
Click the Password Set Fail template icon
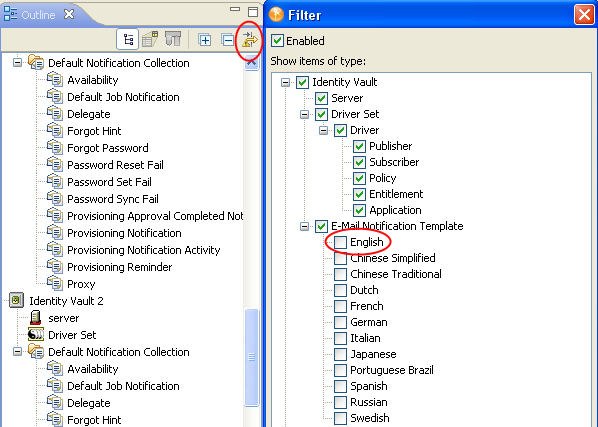point(55,181)
